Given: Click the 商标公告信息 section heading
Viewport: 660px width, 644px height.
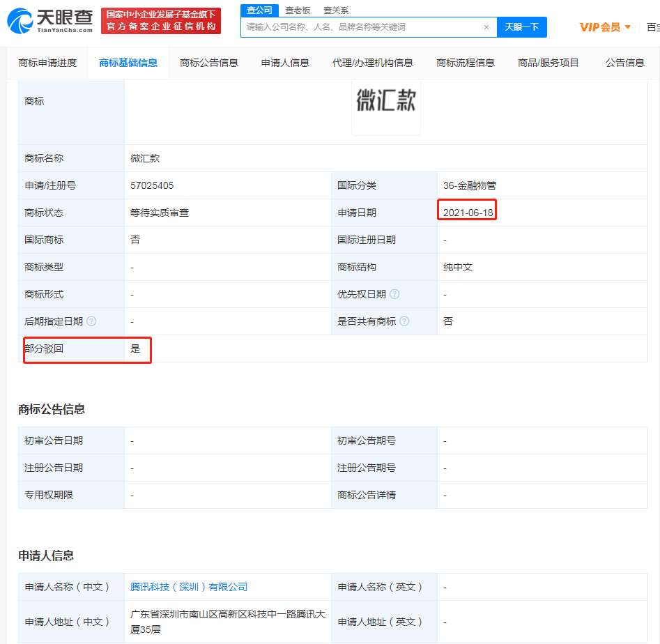Looking at the screenshot, I should click(x=52, y=409).
